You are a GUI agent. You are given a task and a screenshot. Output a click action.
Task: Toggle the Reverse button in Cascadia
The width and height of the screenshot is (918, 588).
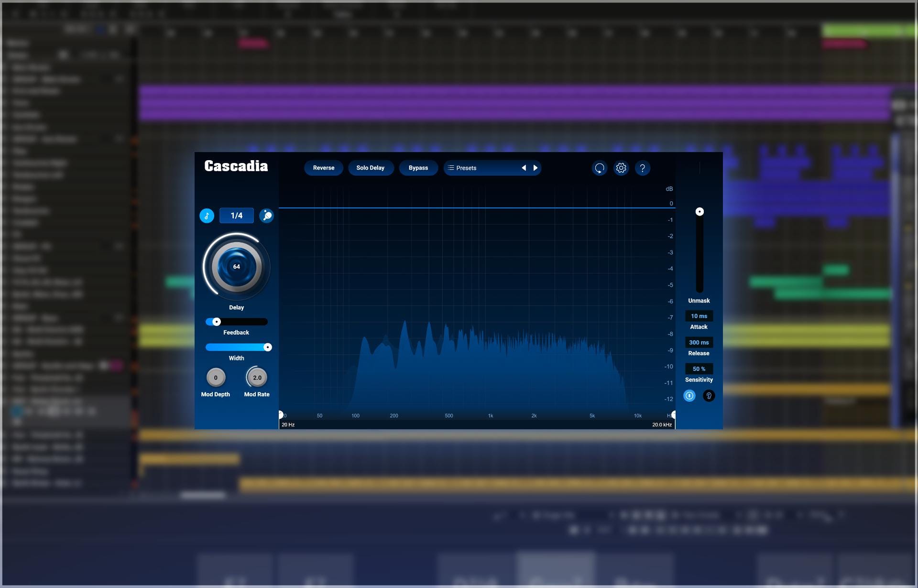point(324,168)
